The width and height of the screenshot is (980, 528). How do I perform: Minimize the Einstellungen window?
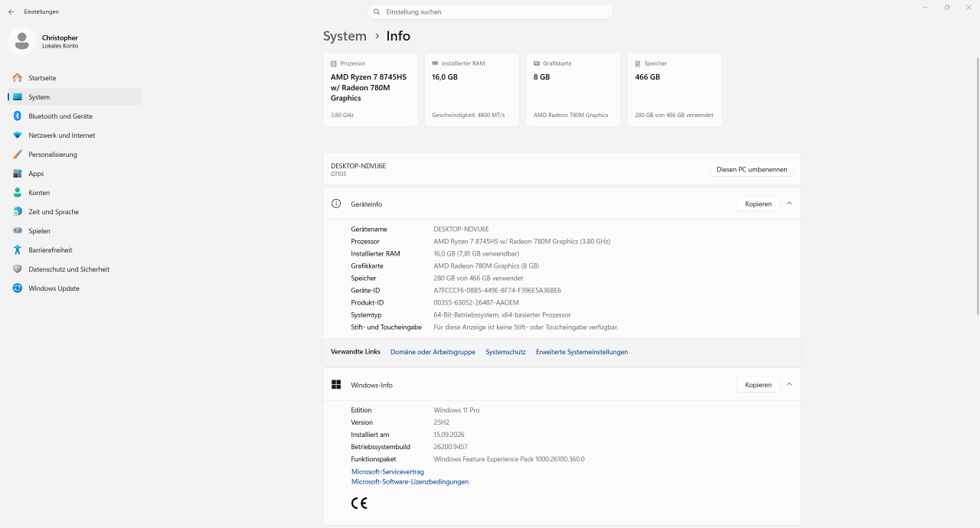click(x=924, y=7)
